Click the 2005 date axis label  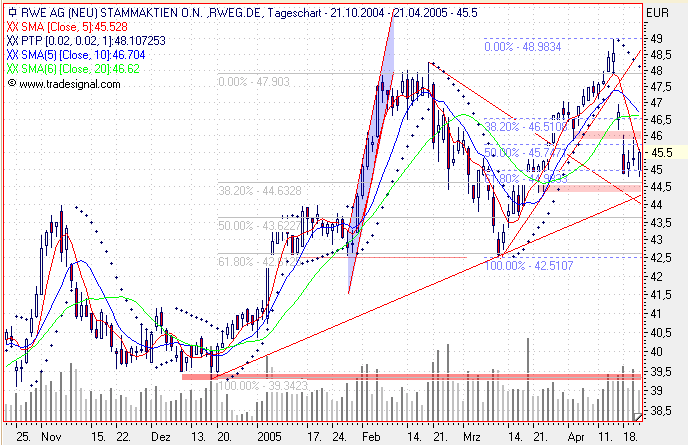pyautogui.click(x=269, y=437)
